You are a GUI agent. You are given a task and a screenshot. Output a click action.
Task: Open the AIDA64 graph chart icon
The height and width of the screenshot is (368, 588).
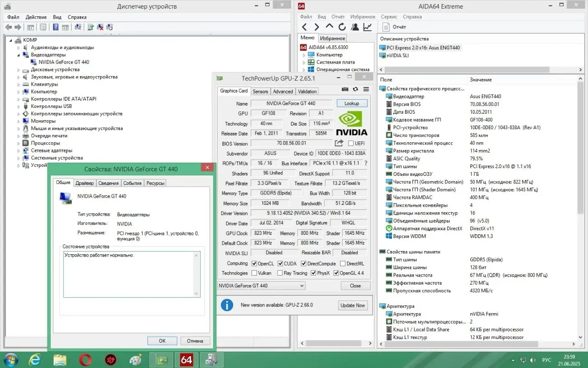point(368,27)
